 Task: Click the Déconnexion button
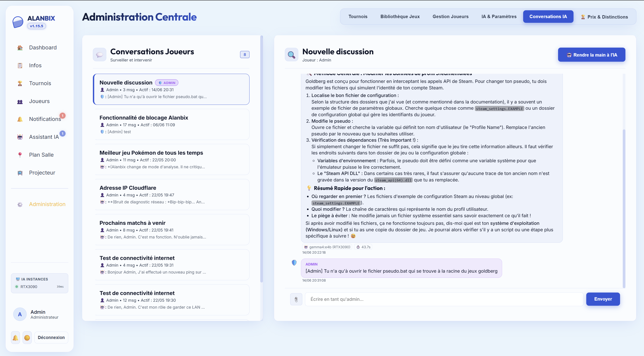click(51, 337)
